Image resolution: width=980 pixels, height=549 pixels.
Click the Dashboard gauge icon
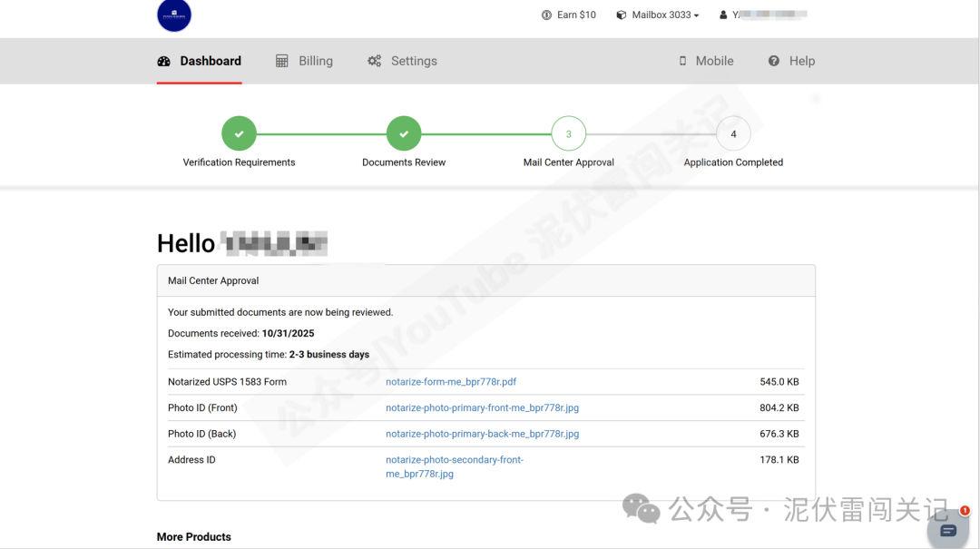pyautogui.click(x=163, y=62)
